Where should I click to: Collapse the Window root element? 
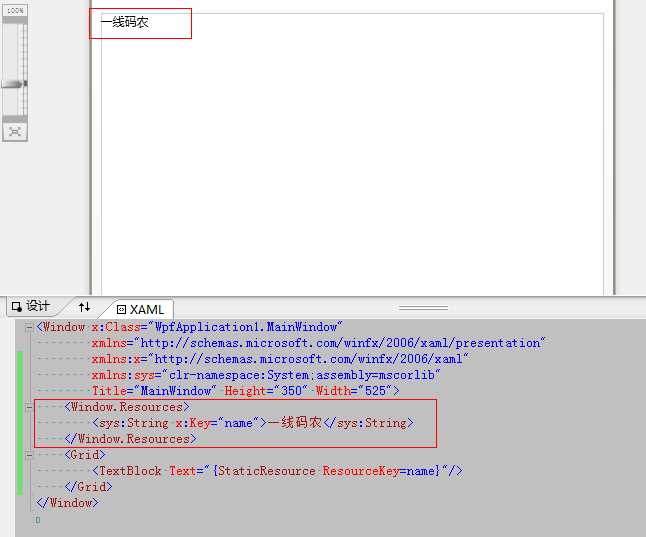point(29,328)
